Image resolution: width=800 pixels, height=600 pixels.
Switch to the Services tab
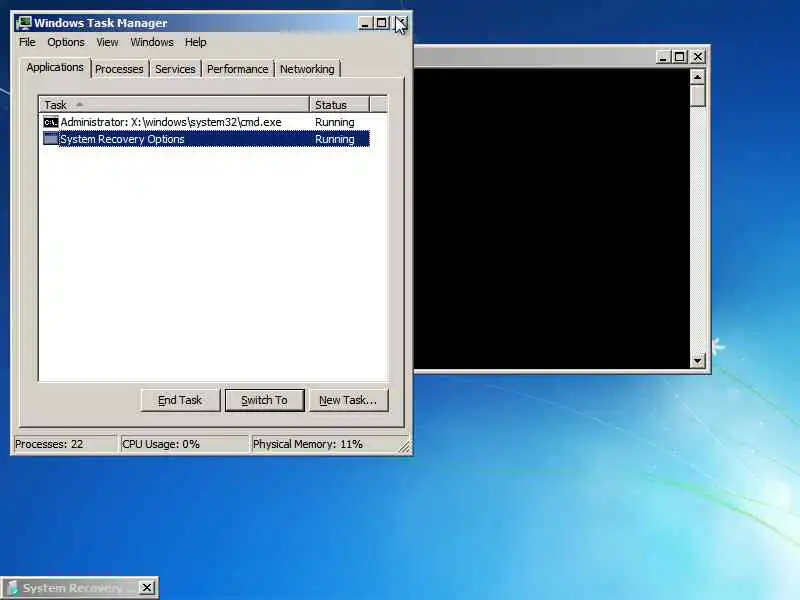point(175,69)
